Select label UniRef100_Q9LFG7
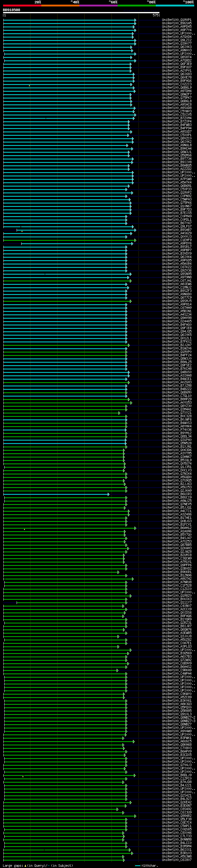 [x=177, y=226]
